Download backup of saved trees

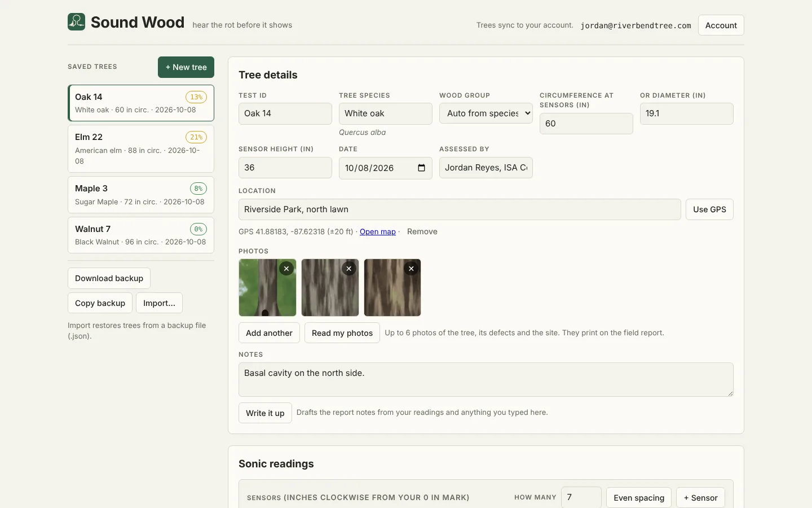coord(109,278)
